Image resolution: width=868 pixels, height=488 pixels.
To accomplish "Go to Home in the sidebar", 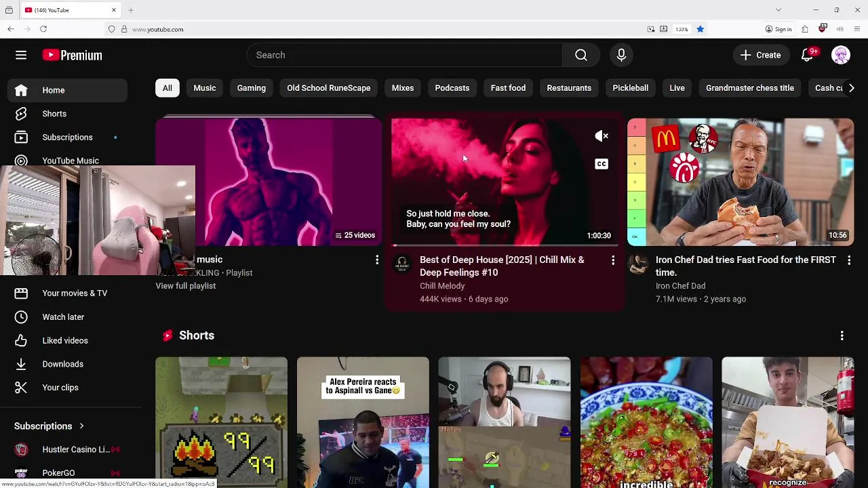I will [x=67, y=90].
